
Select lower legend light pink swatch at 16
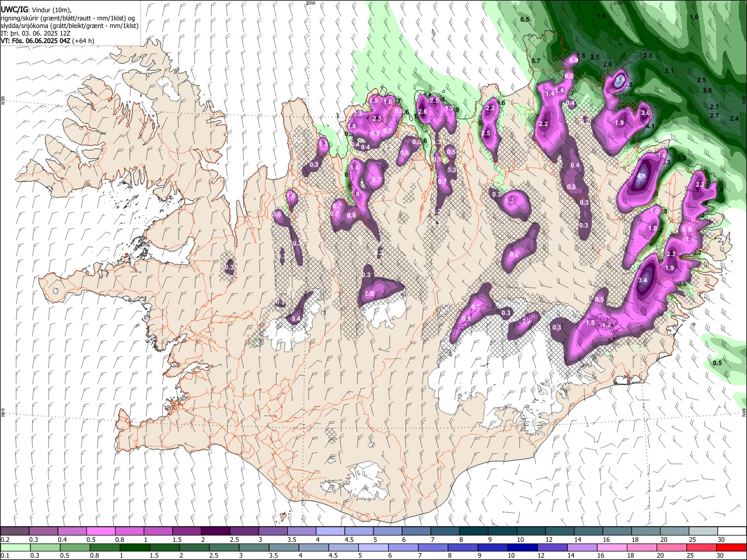point(611,547)
